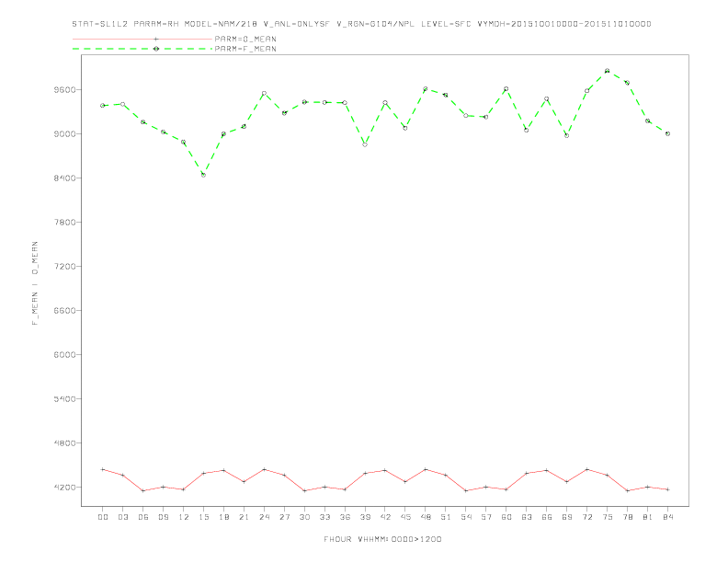Click the red O_MEAN data point at hour 66
The height and width of the screenshot is (563, 728).
pyautogui.click(x=547, y=471)
